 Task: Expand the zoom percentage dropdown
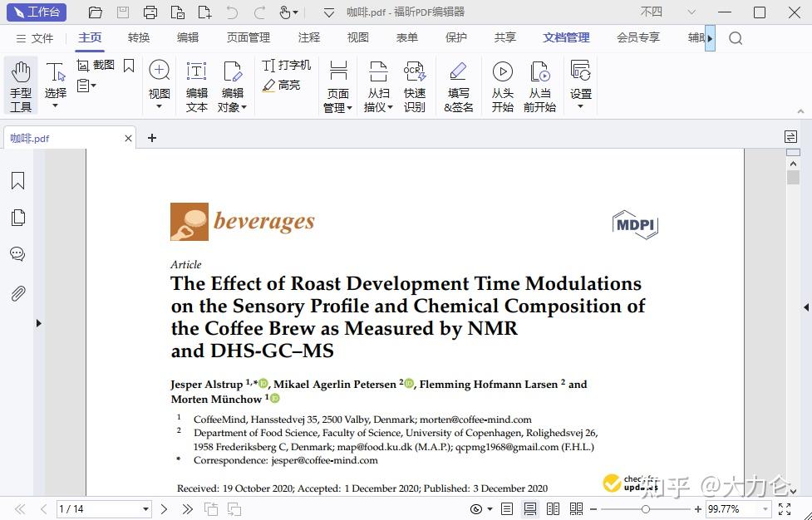[x=765, y=510]
